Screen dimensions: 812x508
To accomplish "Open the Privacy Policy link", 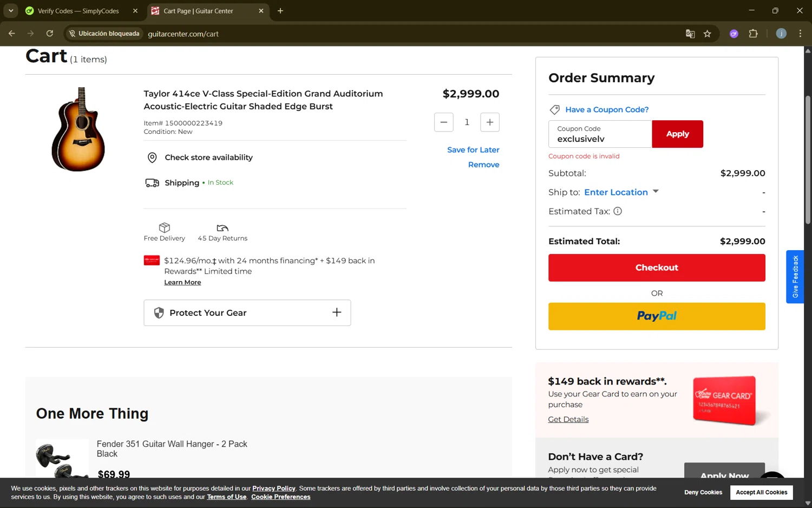I will (273, 489).
